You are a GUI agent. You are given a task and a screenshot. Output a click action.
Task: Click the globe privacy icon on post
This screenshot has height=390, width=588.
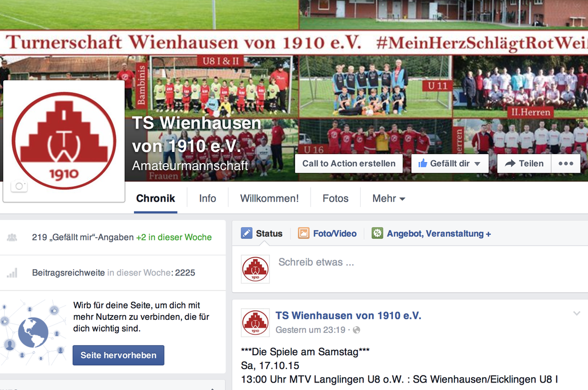pos(357,330)
